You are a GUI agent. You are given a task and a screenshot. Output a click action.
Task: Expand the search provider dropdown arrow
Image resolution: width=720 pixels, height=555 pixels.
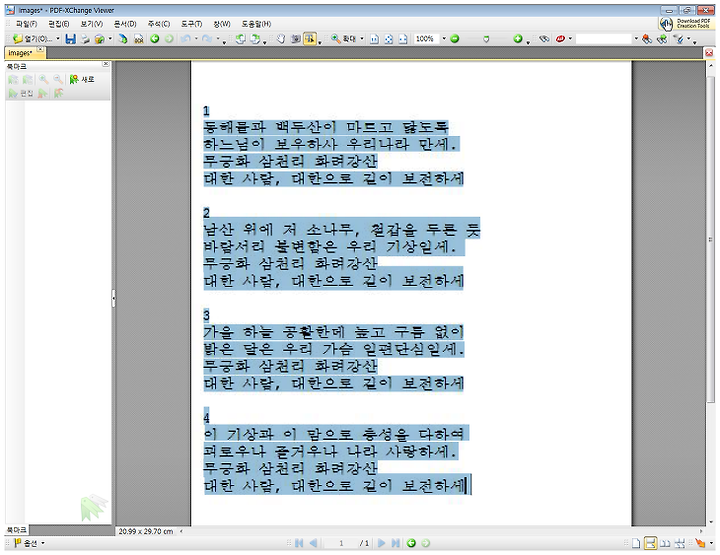click(x=570, y=39)
